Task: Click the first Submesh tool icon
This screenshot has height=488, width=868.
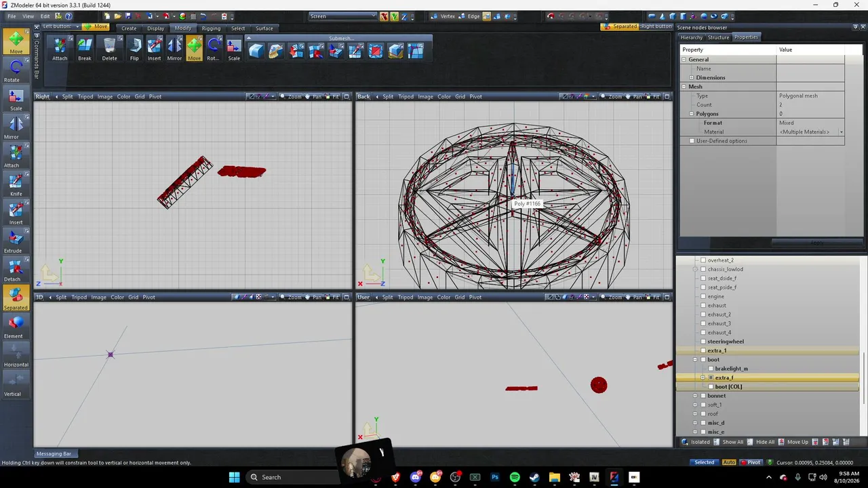Action: point(256,51)
